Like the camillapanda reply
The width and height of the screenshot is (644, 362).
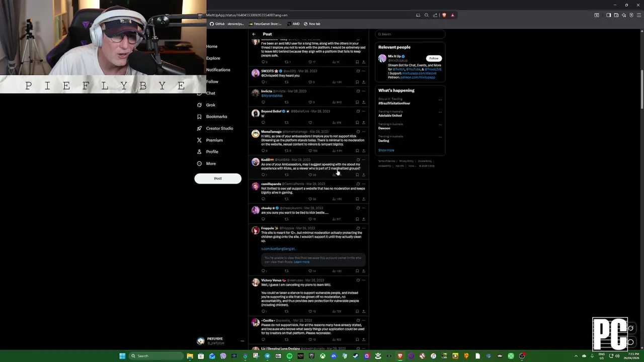click(x=310, y=199)
